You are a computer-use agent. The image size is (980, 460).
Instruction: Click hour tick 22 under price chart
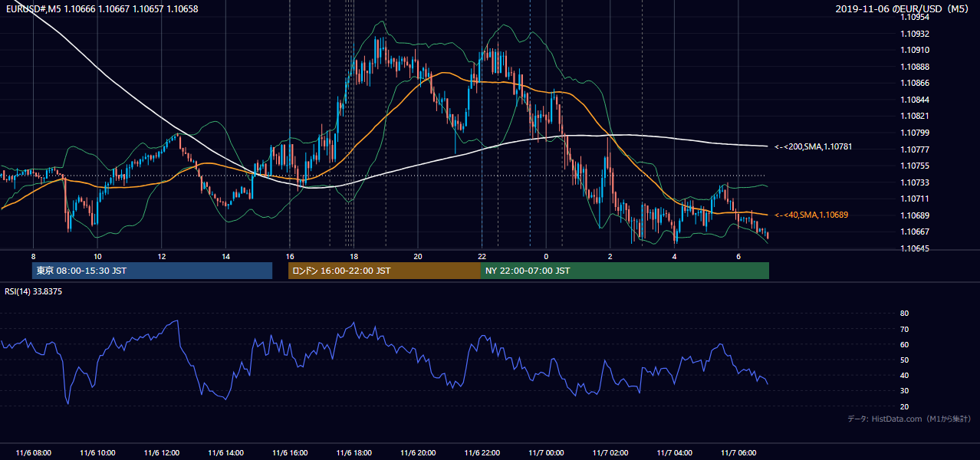tap(482, 256)
